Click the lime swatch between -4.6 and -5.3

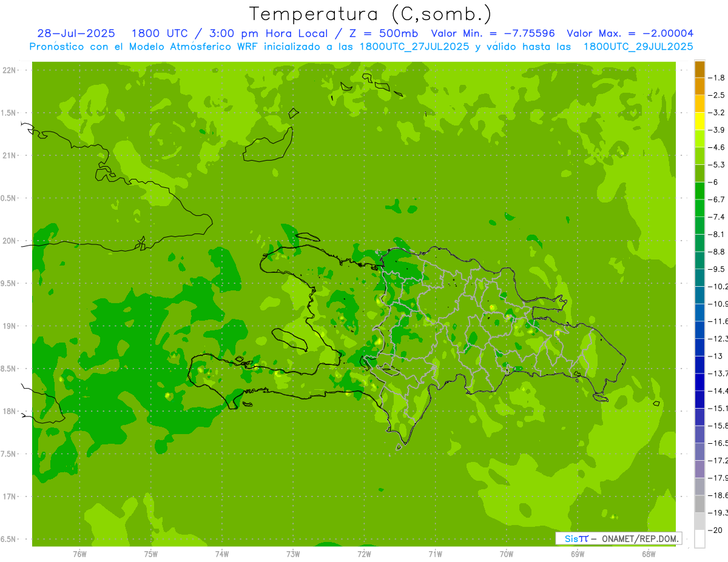(699, 156)
